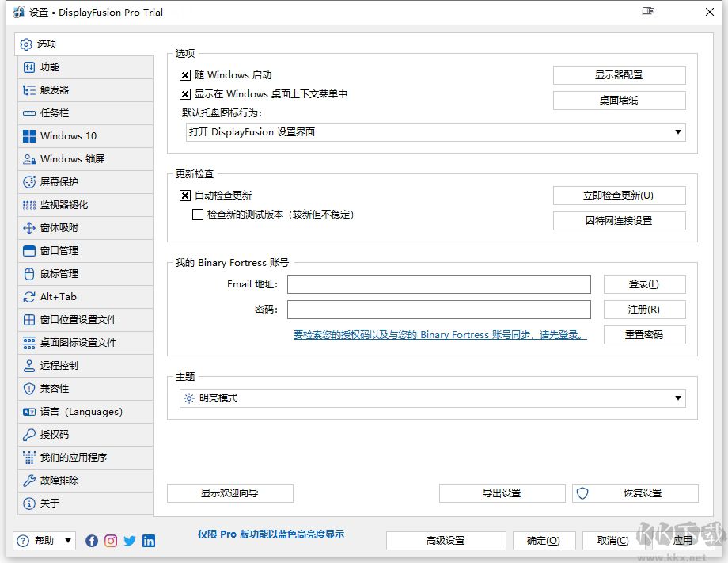The image size is (728, 563).
Task: Click the Twitter bird icon
Action: 129,541
